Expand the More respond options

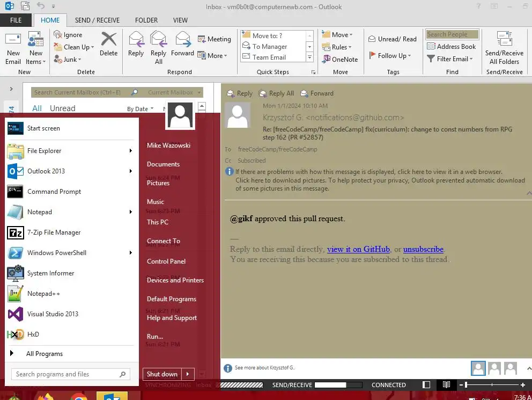pos(212,56)
